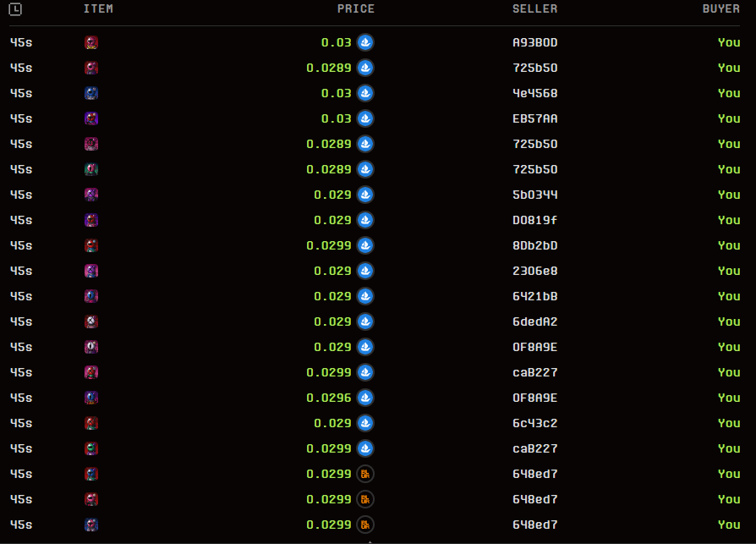Click the Ethereum currency icon beside the first 0.03 price
The image size is (756, 544).
tap(364, 42)
